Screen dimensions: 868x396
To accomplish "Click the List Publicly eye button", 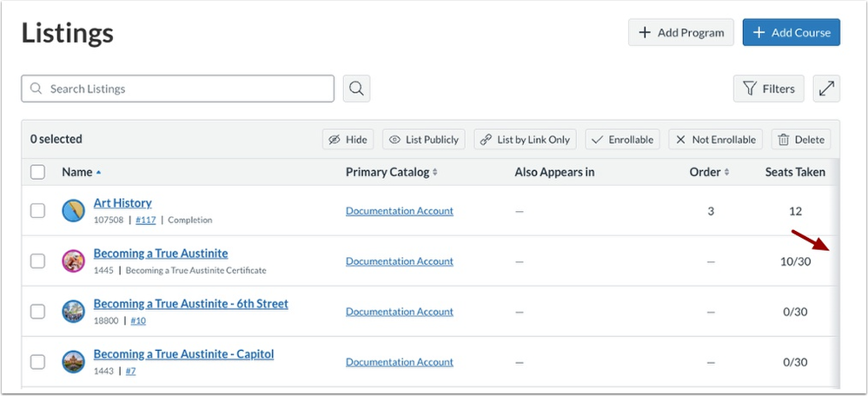I will (424, 139).
